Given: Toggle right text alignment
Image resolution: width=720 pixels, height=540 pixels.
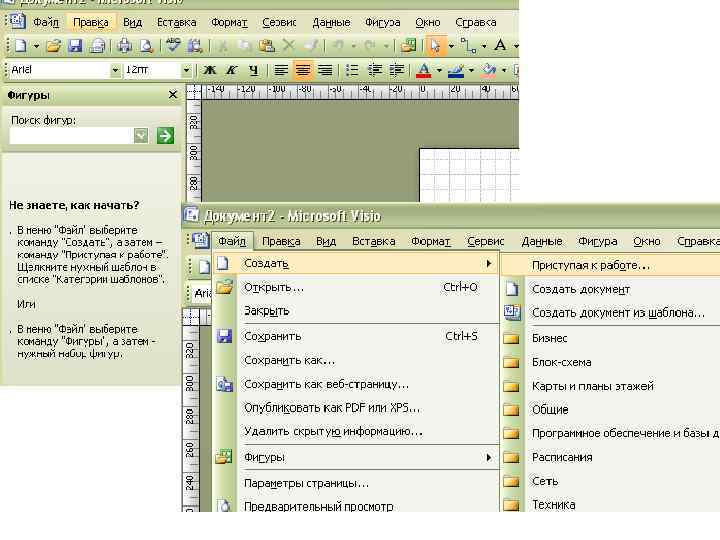Looking at the screenshot, I should tap(325, 70).
